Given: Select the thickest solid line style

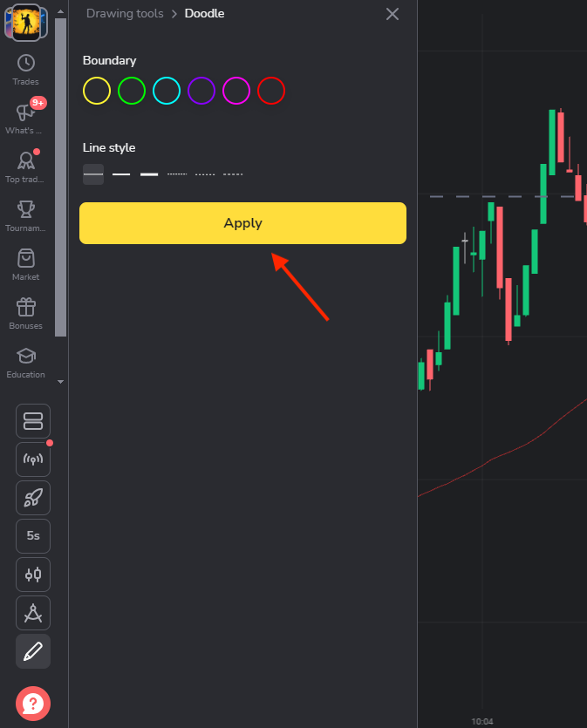Looking at the screenshot, I should pyautogui.click(x=149, y=174).
